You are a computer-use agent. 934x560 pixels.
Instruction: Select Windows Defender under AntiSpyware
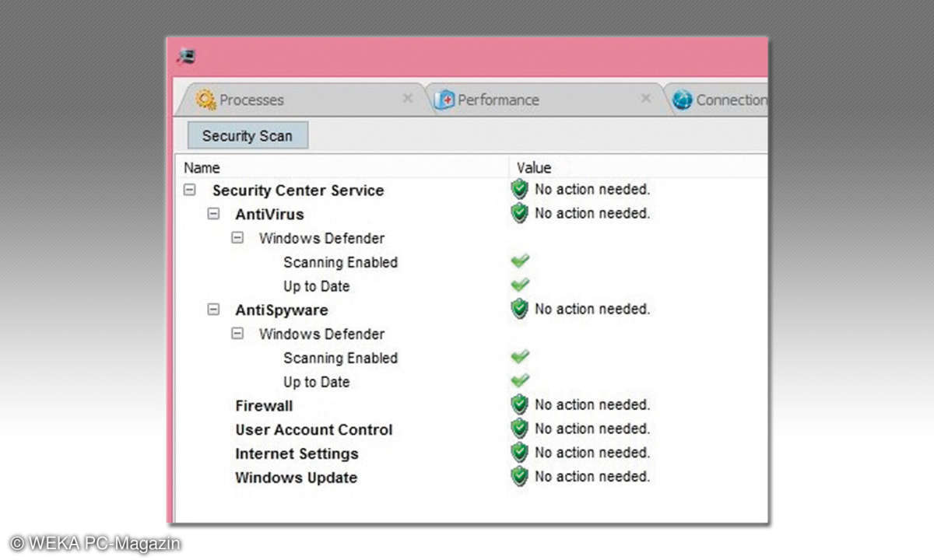[x=321, y=334]
